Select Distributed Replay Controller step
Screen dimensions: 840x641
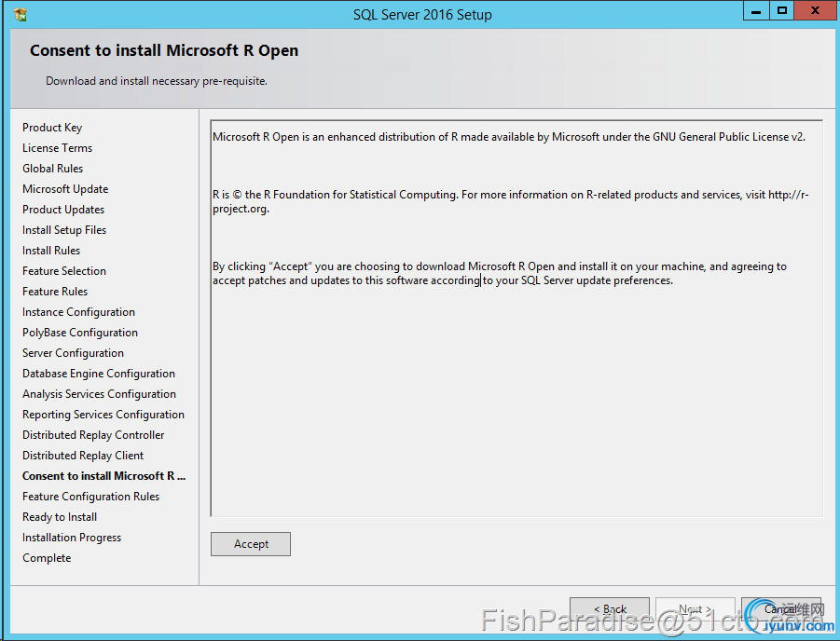[x=93, y=435]
